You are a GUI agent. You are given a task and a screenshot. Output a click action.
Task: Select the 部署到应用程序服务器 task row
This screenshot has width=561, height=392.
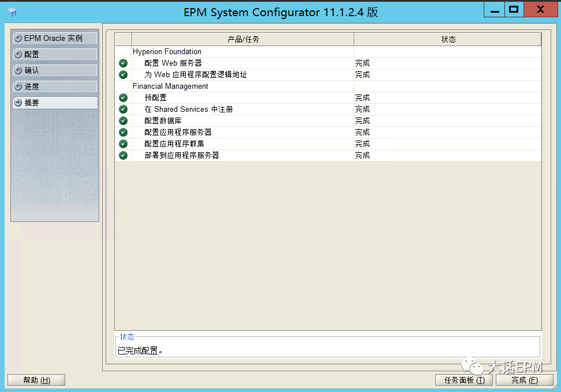(x=328, y=156)
